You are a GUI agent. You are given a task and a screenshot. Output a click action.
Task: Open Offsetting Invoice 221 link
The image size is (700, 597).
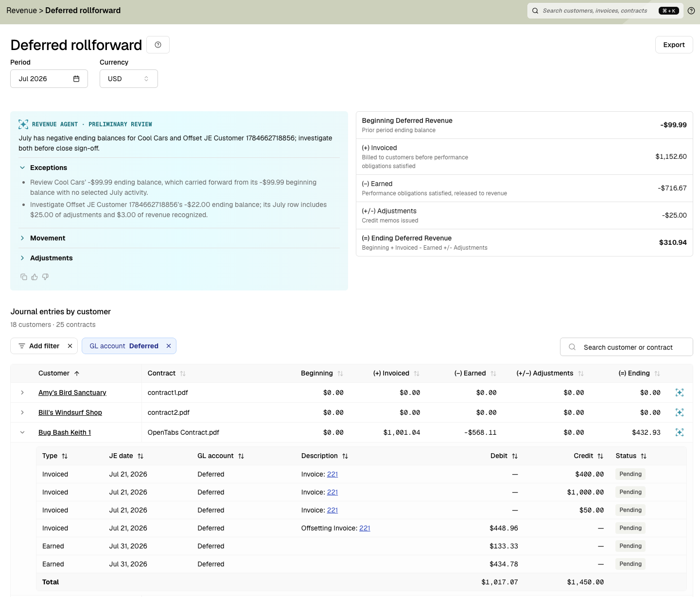pyautogui.click(x=365, y=528)
